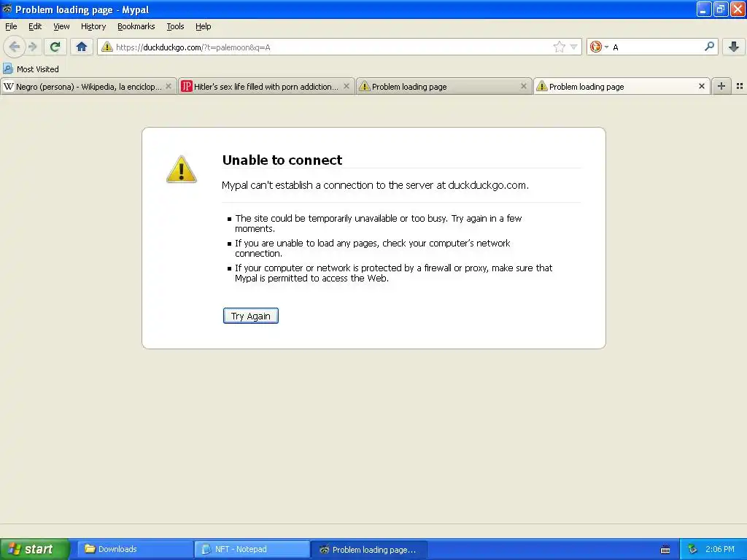747x560 pixels.
Task: Click the large yellow warning triangle
Action: click(182, 169)
